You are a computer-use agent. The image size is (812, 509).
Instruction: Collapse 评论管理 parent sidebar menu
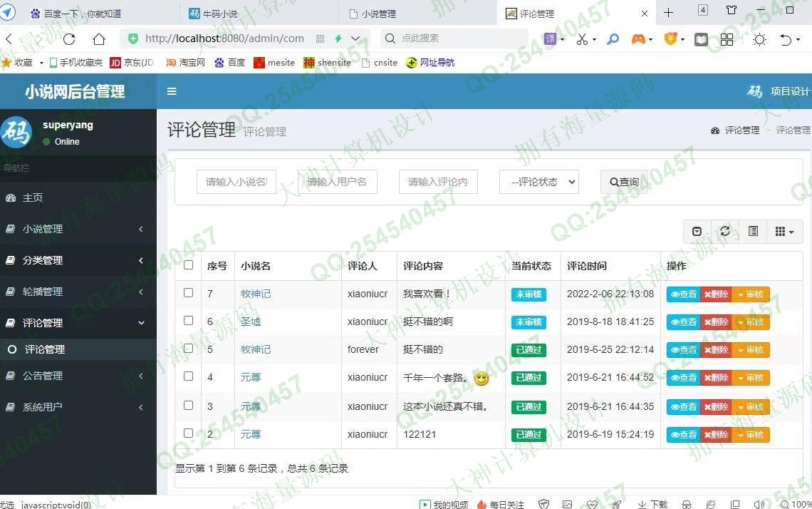[x=78, y=323]
